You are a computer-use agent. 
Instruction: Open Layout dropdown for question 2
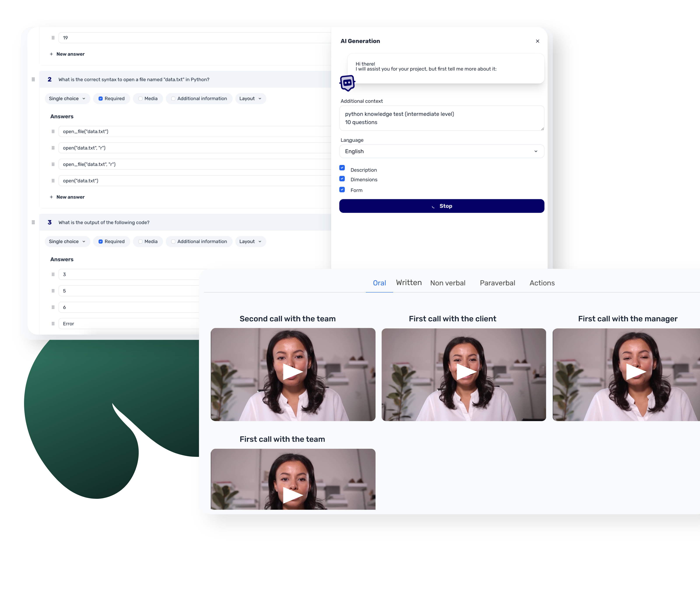[250, 99]
